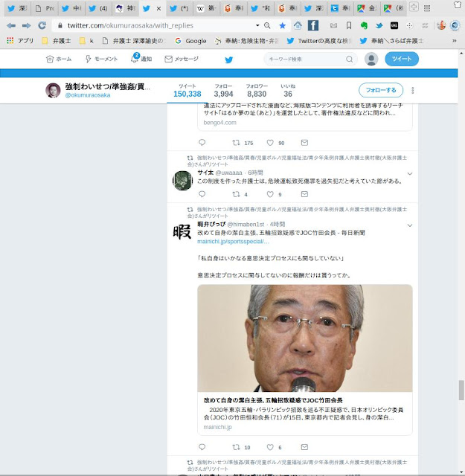
Task: Click the home extension icon
Action: coord(298,25)
